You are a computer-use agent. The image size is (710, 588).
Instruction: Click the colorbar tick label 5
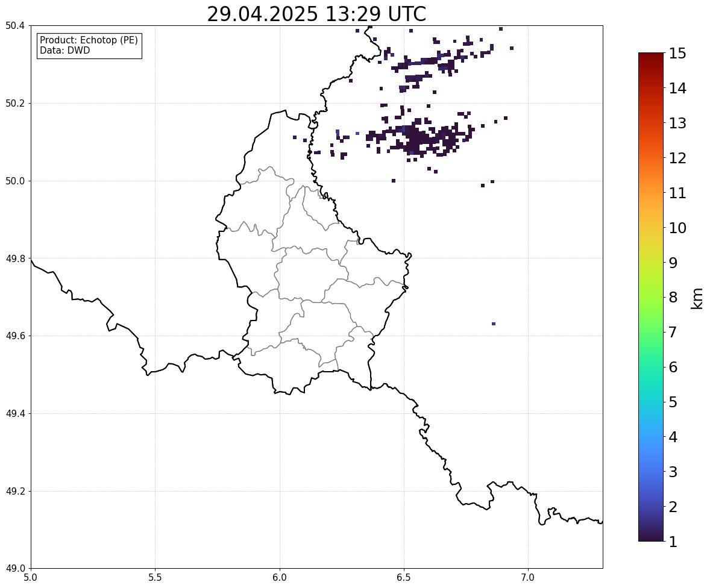673,402
